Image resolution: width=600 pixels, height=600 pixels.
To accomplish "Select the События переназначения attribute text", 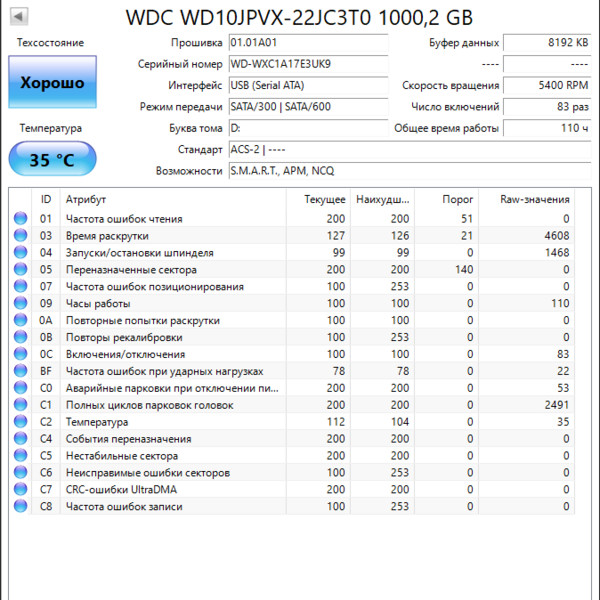I will point(129,439).
